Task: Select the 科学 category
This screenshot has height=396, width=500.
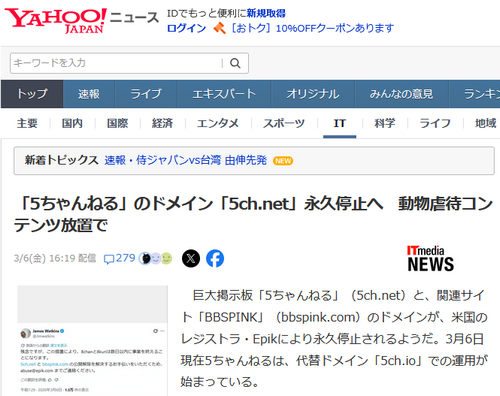Action: pyautogui.click(x=385, y=123)
